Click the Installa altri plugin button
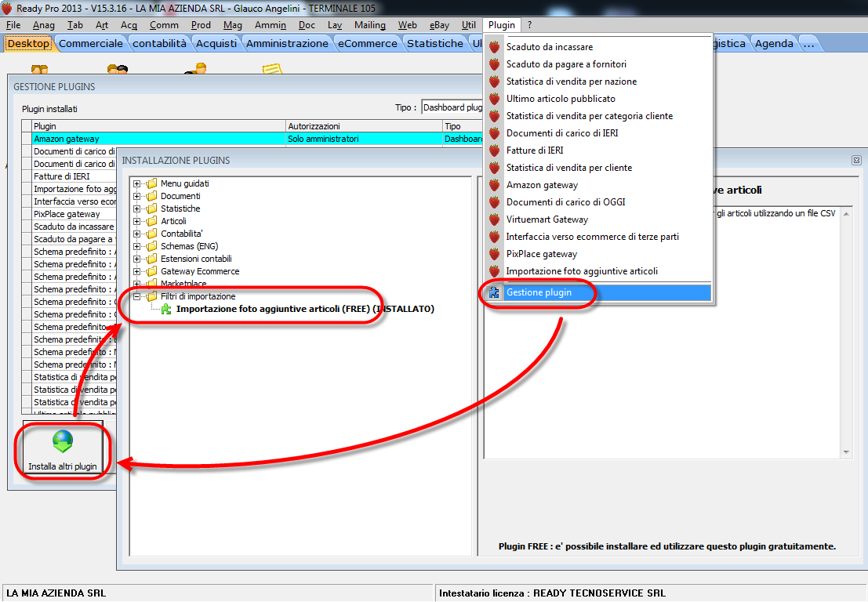The height and width of the screenshot is (602, 868). [x=63, y=448]
